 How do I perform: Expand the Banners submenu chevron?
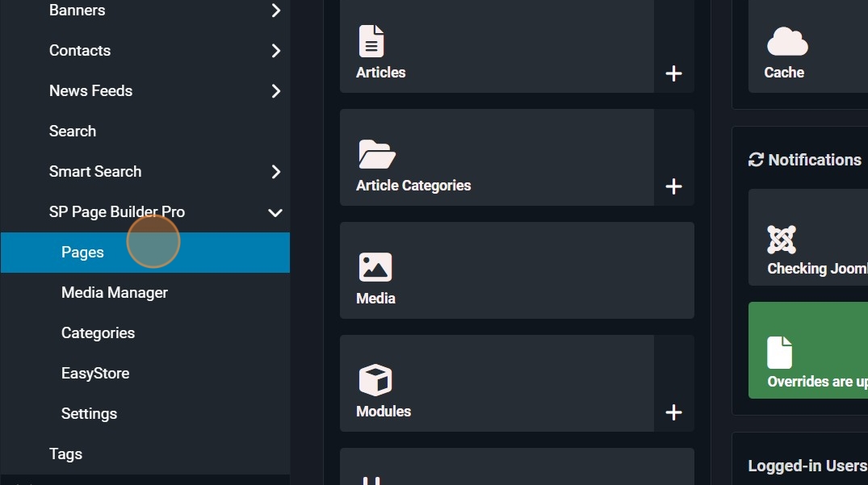pos(275,10)
